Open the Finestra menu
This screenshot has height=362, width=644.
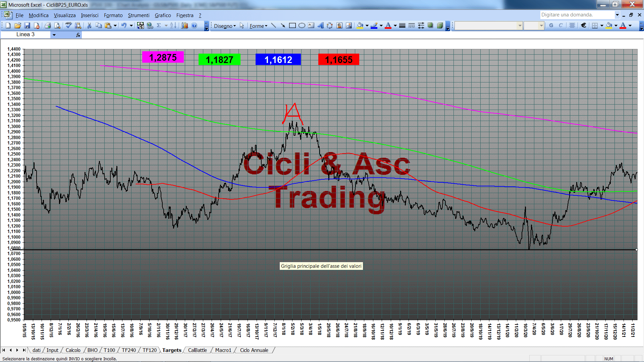pos(185,15)
